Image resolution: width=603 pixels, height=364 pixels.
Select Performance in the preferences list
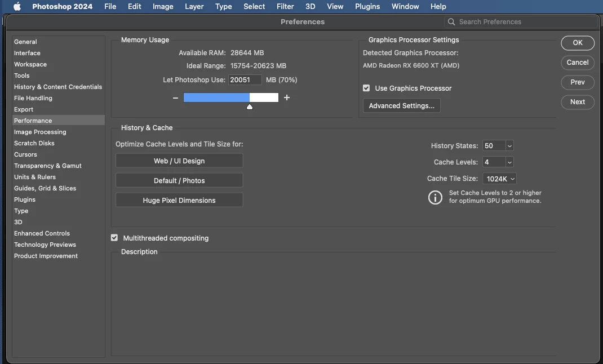click(59, 121)
